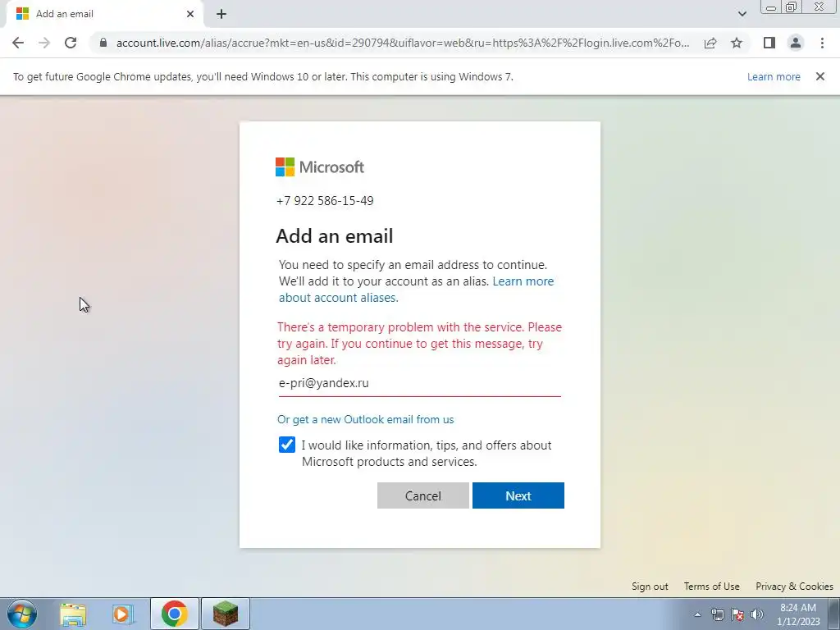Viewport: 840px width, 630px height.
Task: Click the address bar URL
Action: pos(402,43)
